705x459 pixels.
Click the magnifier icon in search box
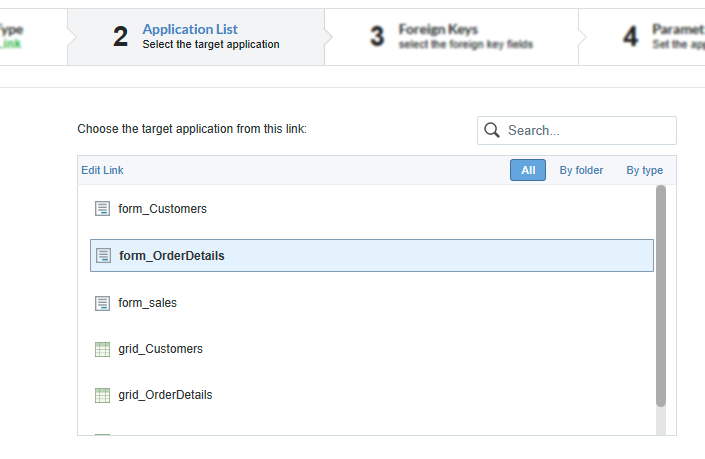pos(492,130)
